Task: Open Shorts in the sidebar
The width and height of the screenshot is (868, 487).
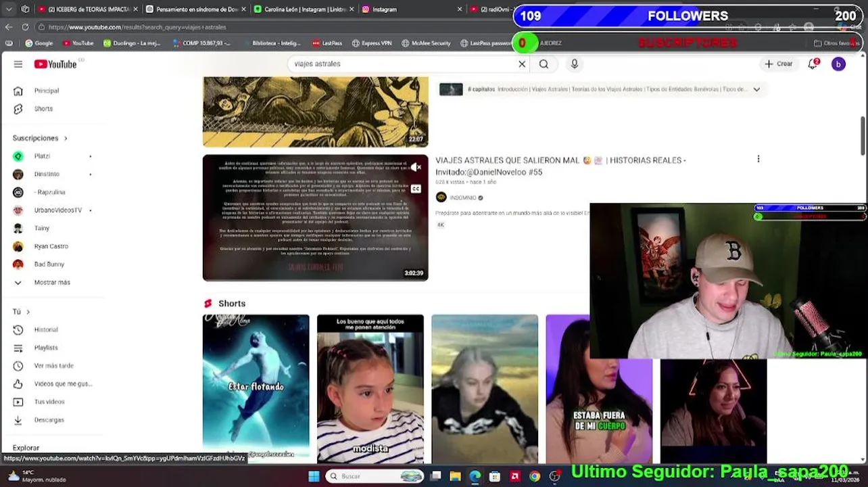Action: click(43, 109)
